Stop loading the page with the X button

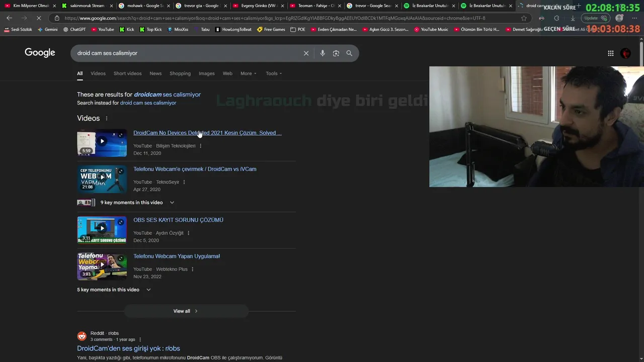[x=39, y=18]
